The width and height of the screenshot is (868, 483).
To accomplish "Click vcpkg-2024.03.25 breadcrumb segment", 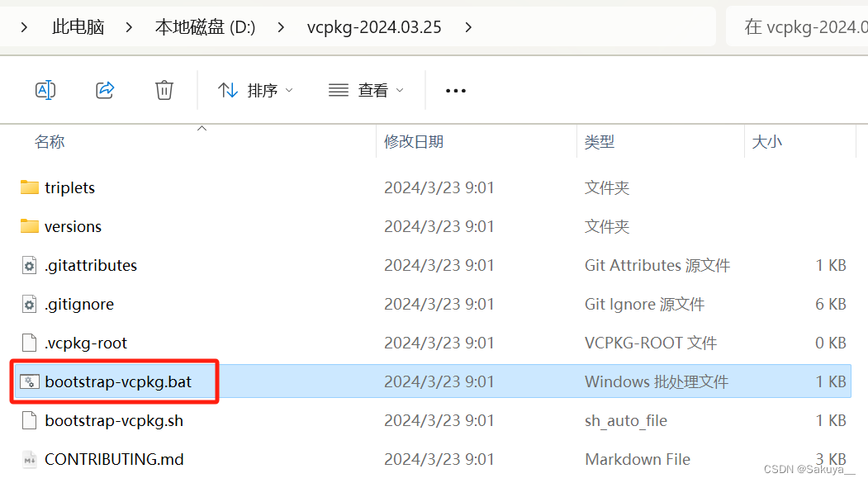I will click(x=374, y=26).
